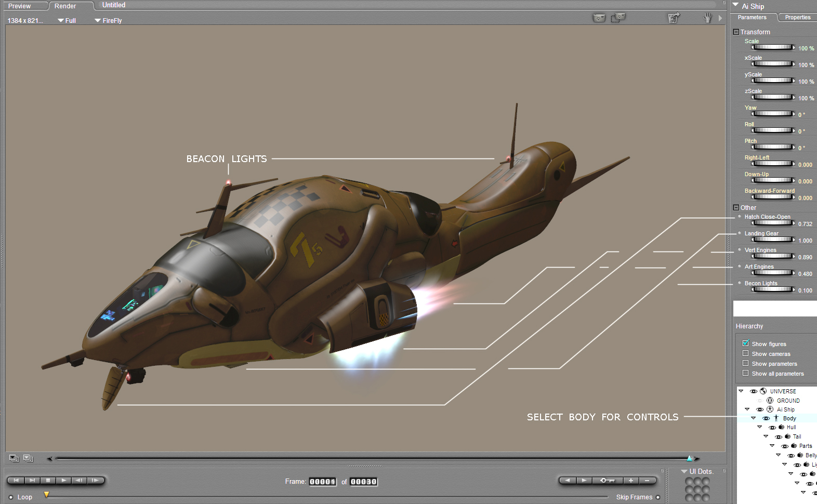Open the FireFly renderer dropdown
The height and width of the screenshot is (504, 817).
click(x=108, y=21)
